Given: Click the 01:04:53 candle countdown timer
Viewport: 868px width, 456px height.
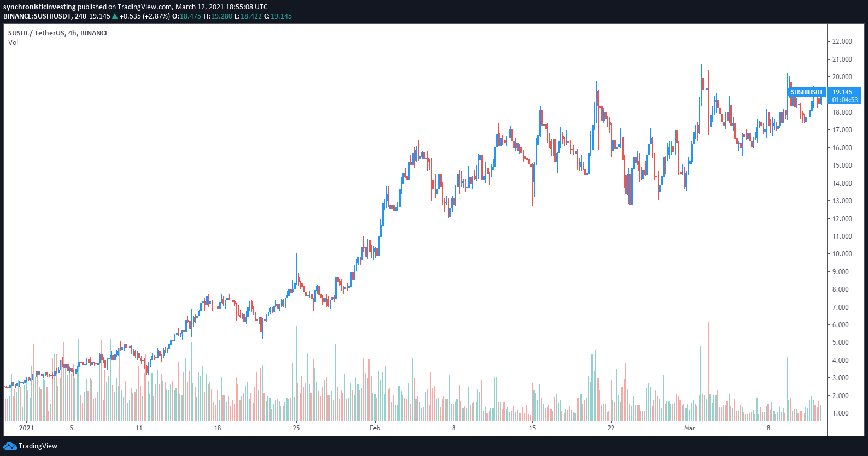Looking at the screenshot, I should coord(844,100).
